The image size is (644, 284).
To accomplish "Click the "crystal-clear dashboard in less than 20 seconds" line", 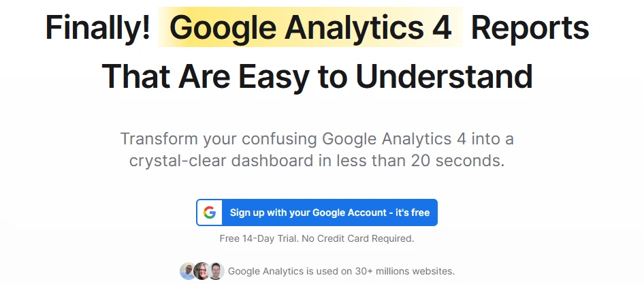I will click(x=317, y=162).
